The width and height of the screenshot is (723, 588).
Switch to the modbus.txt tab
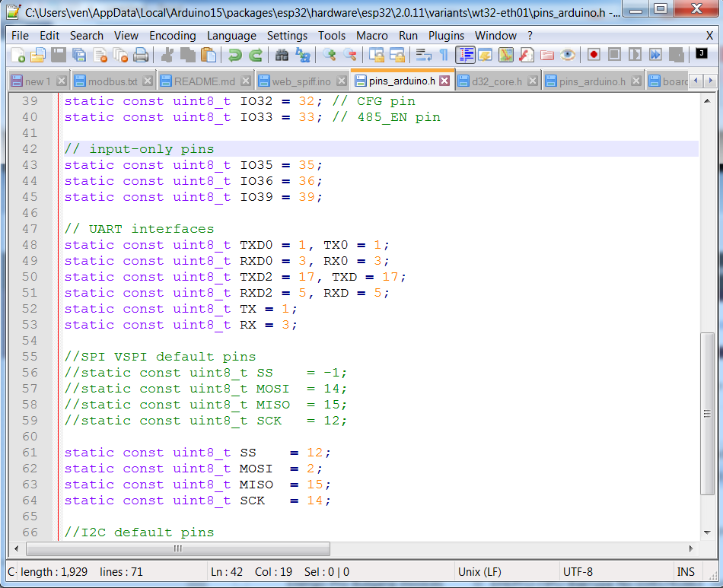pyautogui.click(x=112, y=81)
